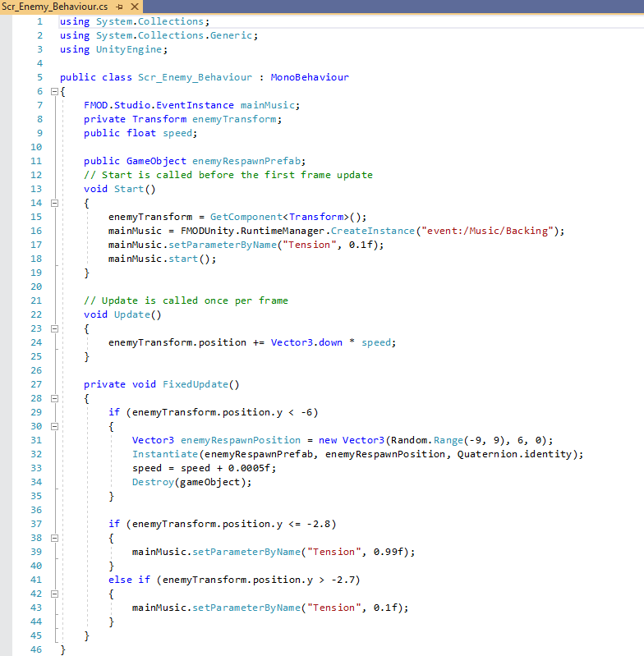The image size is (644, 656).
Task: Click line number 1 in the margin
Action: pos(39,21)
